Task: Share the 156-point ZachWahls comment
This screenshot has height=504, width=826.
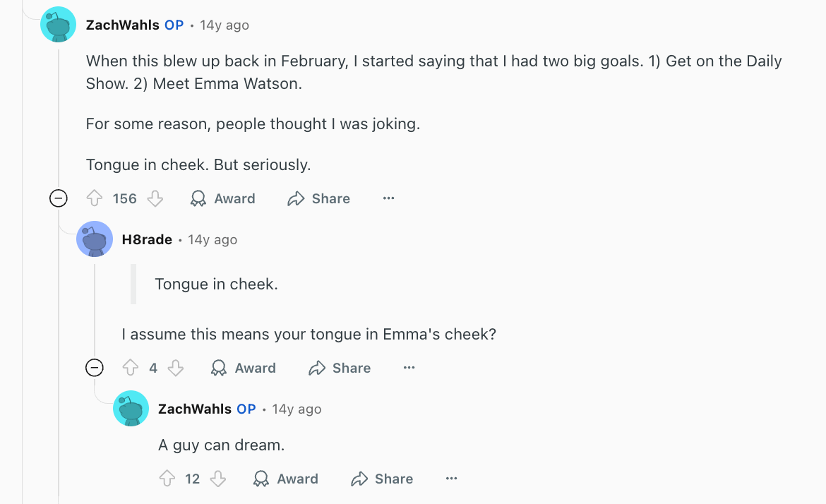Action: coord(319,199)
